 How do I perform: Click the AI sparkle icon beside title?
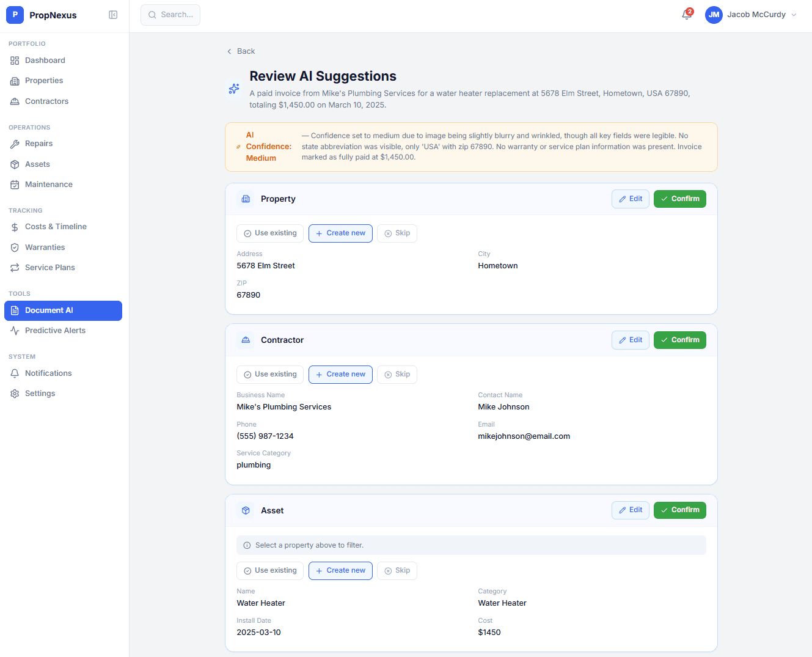click(234, 89)
